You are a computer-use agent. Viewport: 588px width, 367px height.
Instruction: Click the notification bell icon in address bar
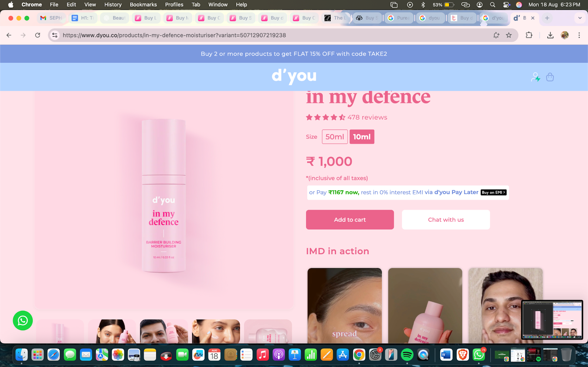coord(496,35)
